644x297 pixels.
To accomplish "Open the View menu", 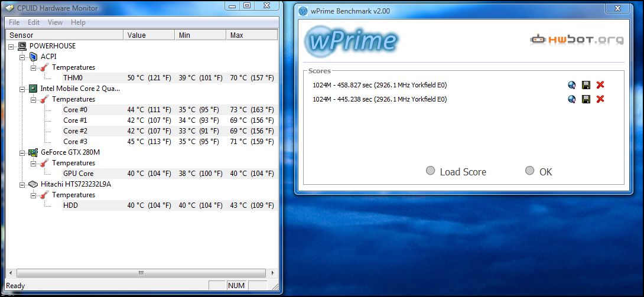I will 55,22.
